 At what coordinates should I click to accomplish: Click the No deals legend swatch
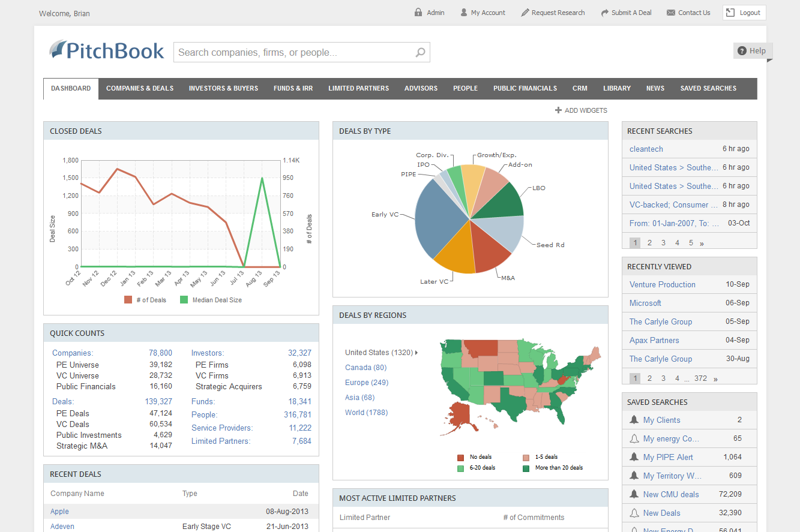[460, 457]
